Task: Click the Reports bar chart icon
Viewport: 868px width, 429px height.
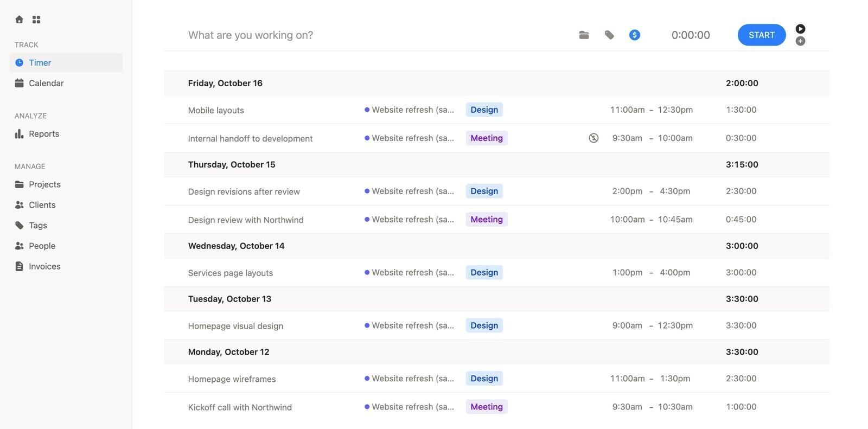Action: coord(19,133)
